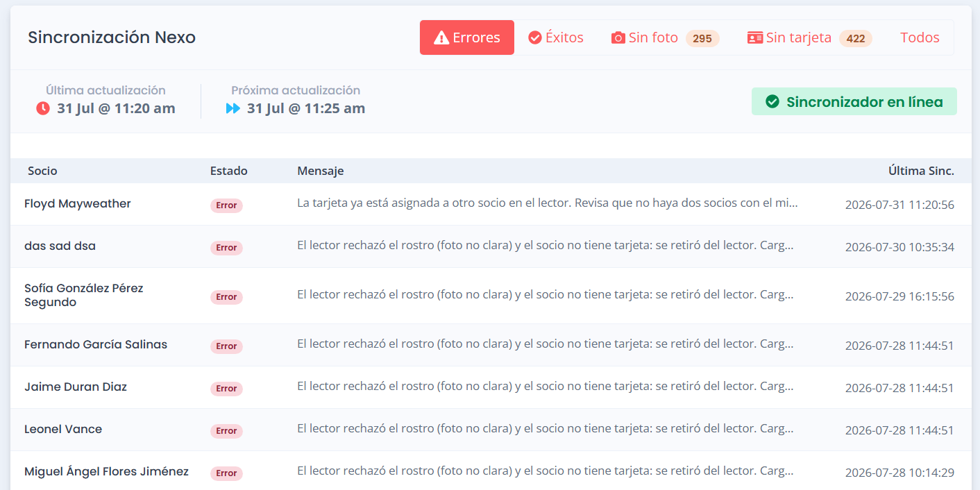Click the Próxima actualización label
The image size is (980, 490).
pos(296,90)
